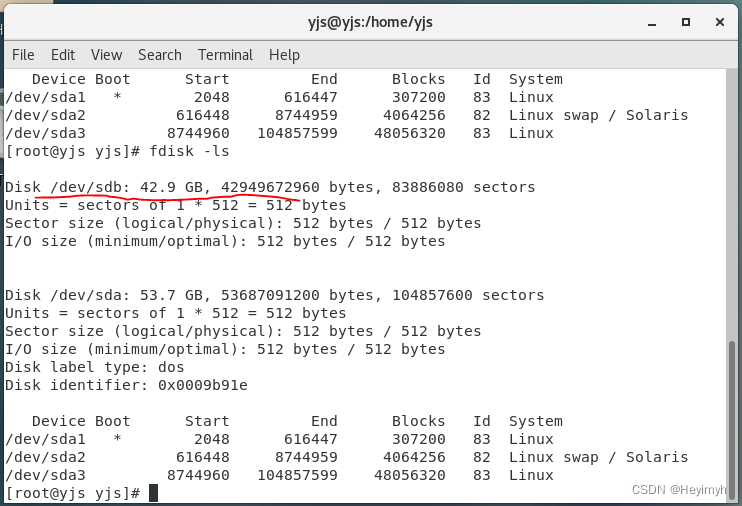Click '616447' in the top table

pos(310,98)
